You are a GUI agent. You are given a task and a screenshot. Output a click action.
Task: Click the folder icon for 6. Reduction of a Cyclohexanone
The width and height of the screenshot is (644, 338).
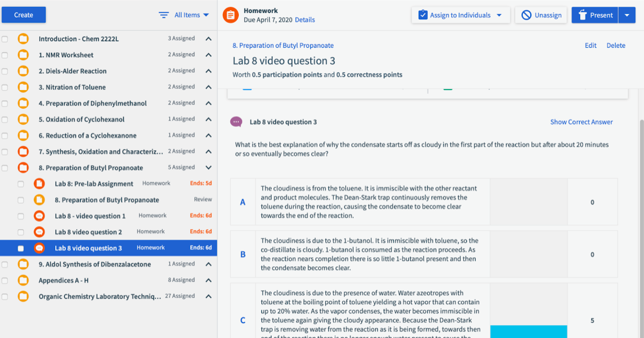point(23,135)
